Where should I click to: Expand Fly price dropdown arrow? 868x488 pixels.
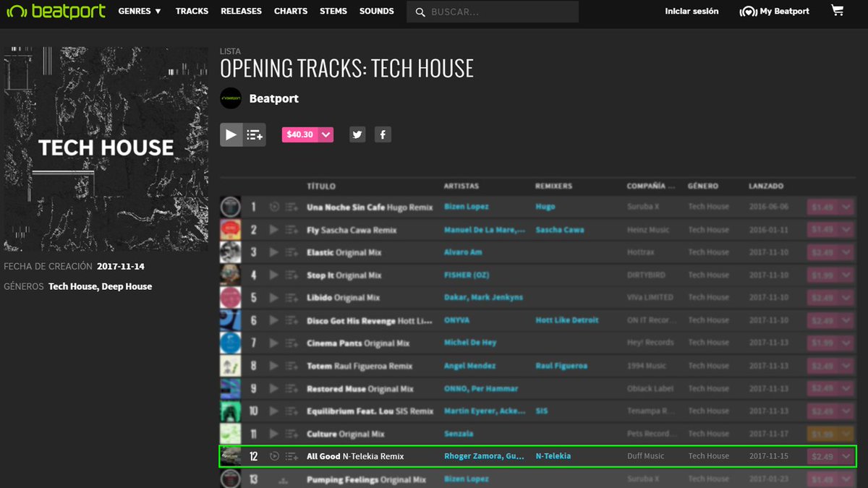click(x=847, y=230)
